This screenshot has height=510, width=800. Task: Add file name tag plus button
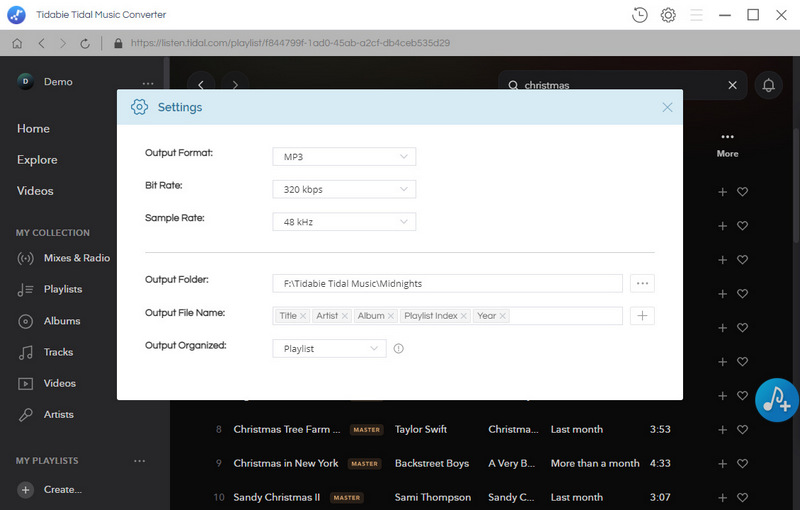click(x=642, y=316)
